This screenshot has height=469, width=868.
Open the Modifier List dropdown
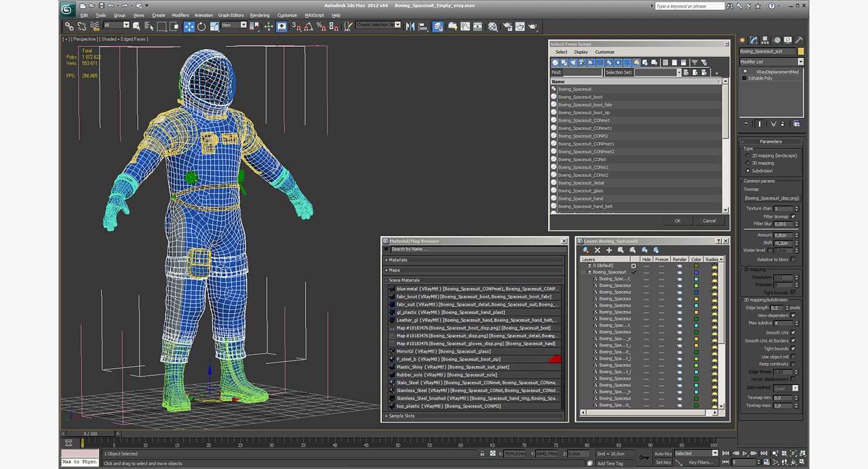[x=771, y=62]
